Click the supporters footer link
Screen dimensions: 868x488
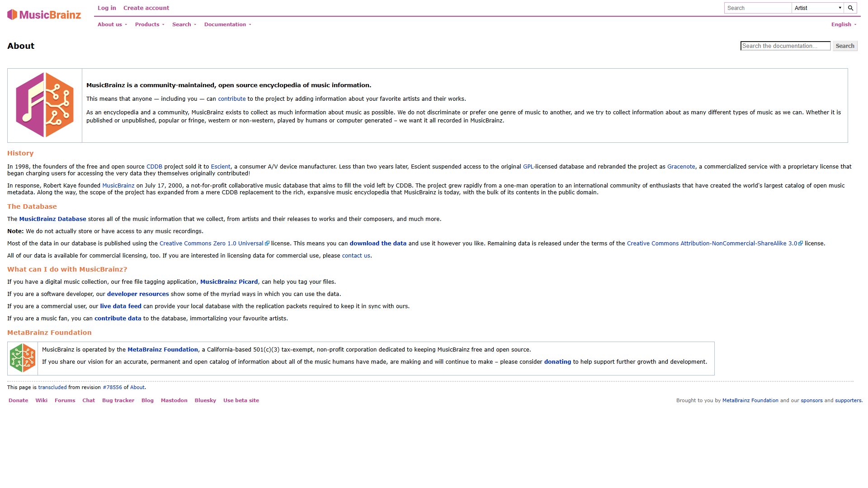848,401
